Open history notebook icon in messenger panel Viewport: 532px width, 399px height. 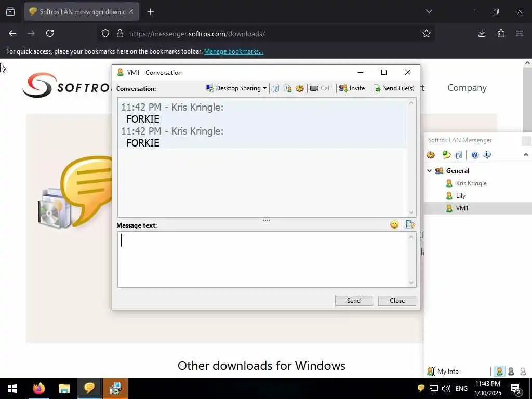coord(458,155)
